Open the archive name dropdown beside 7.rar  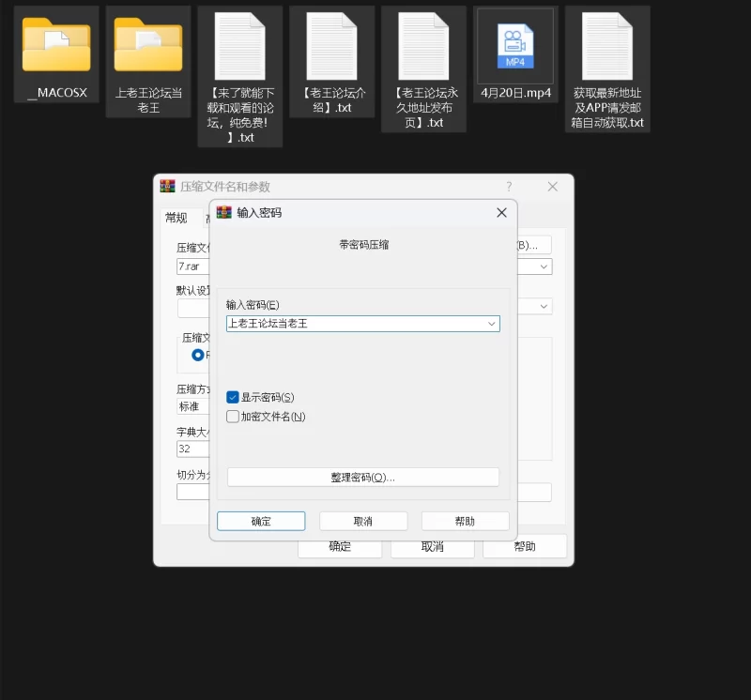pos(544,266)
